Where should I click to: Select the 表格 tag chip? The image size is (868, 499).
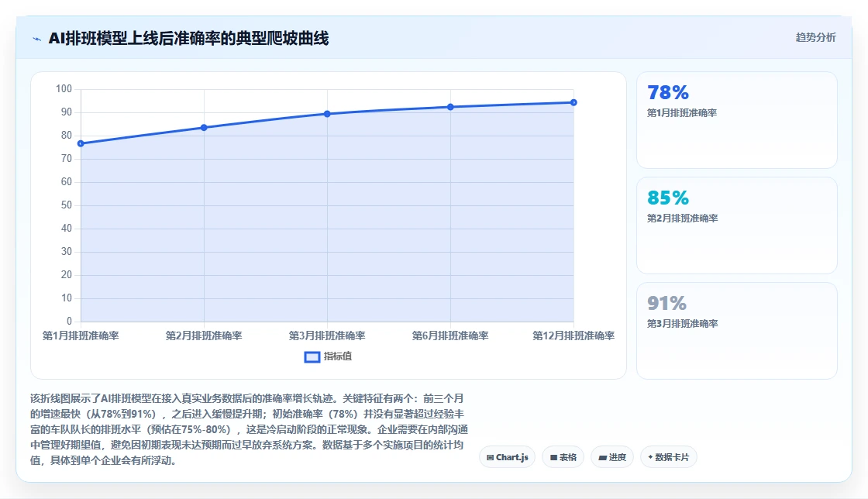(x=563, y=457)
